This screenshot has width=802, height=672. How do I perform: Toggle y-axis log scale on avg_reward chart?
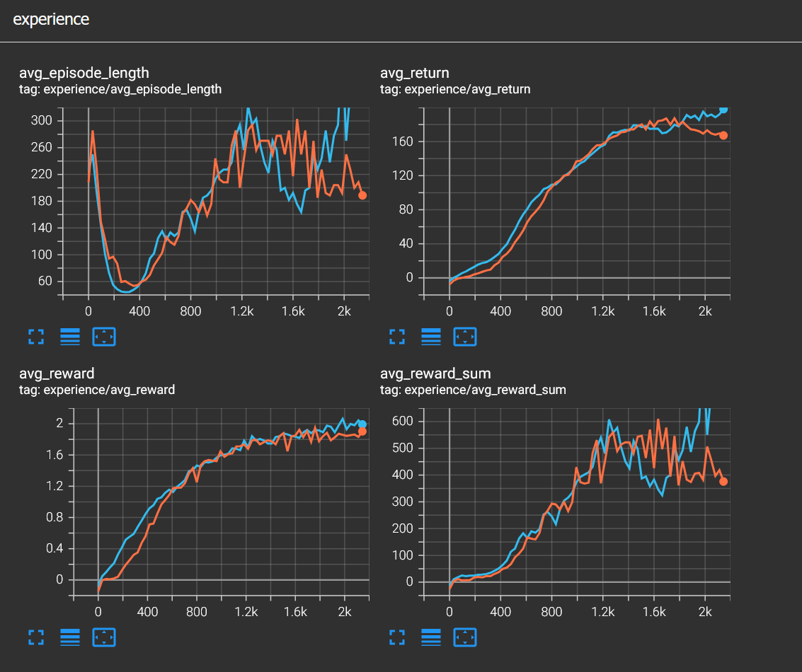click(x=70, y=637)
